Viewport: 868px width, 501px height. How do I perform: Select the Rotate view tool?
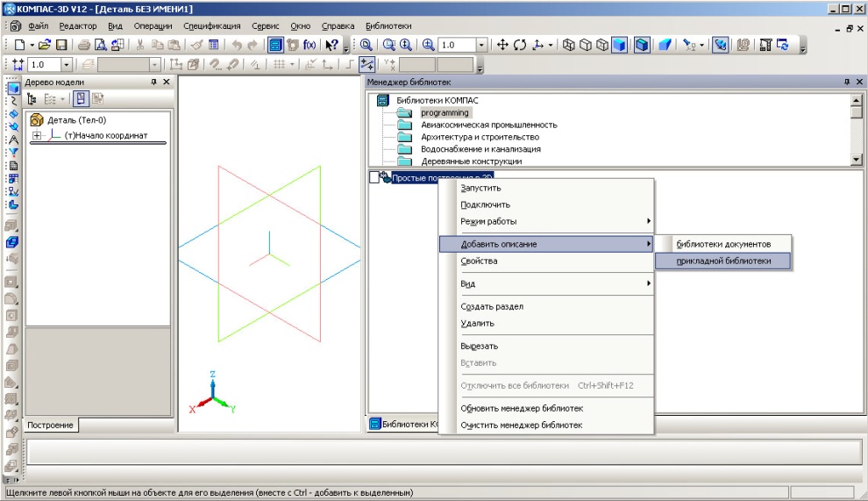point(521,45)
